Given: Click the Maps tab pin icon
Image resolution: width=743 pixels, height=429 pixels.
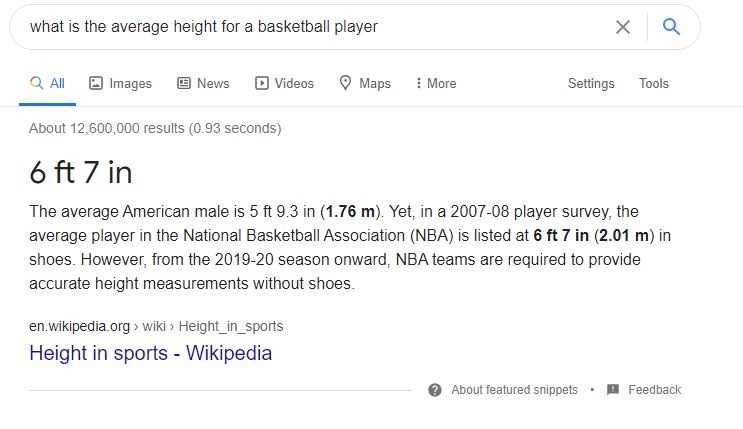Looking at the screenshot, I should 346,84.
